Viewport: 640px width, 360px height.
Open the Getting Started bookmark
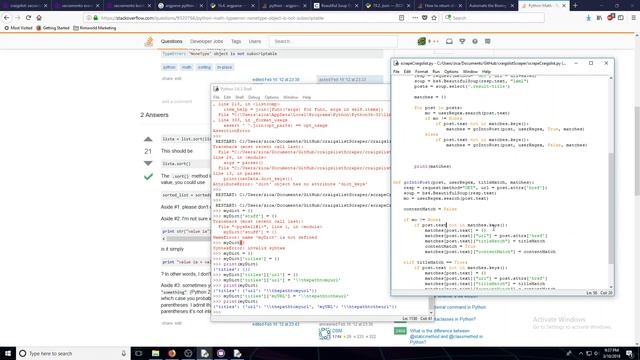pyautogui.click(x=53, y=28)
